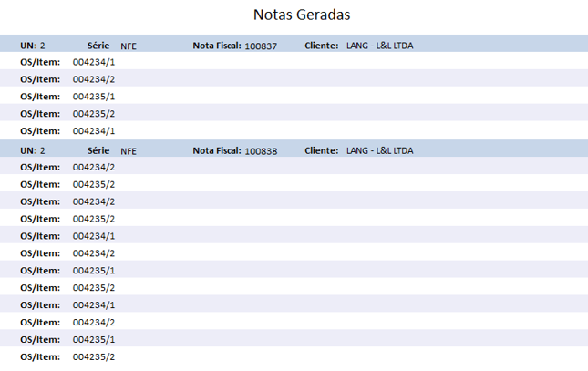Select the first OS/Item 004234/1 under nota 100837

pos(94,62)
